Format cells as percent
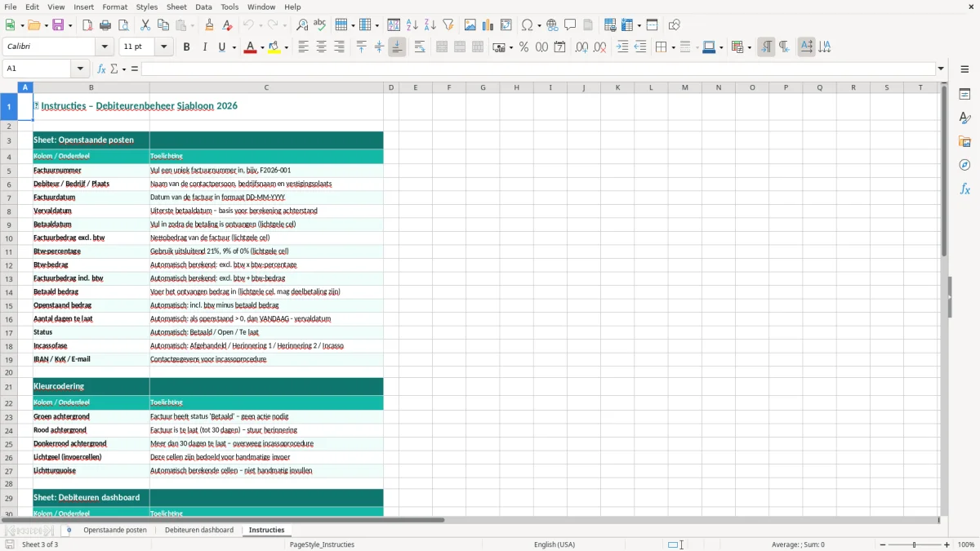Viewport: 980px width, 551px height. click(523, 47)
